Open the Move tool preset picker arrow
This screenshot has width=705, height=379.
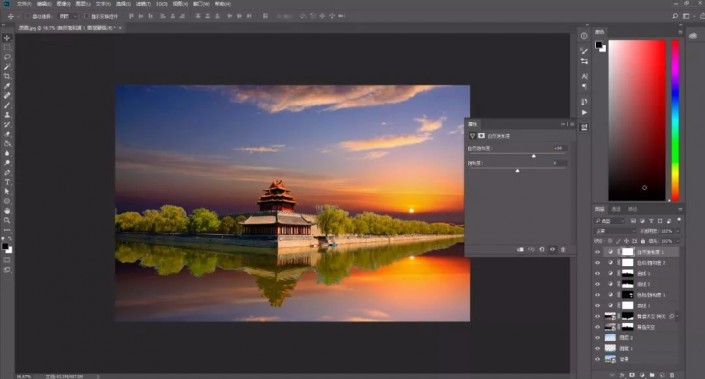(18, 16)
